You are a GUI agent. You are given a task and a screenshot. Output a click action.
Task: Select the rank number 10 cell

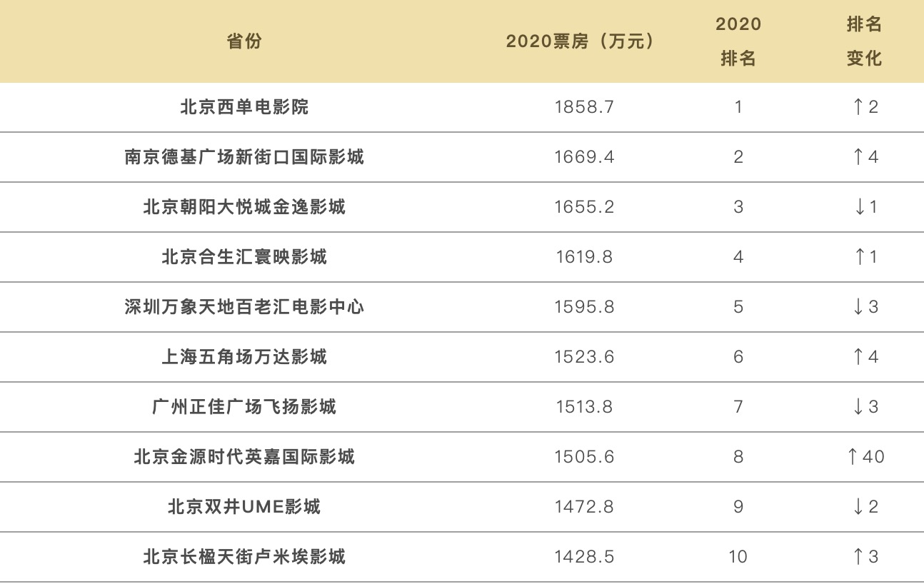point(738,557)
